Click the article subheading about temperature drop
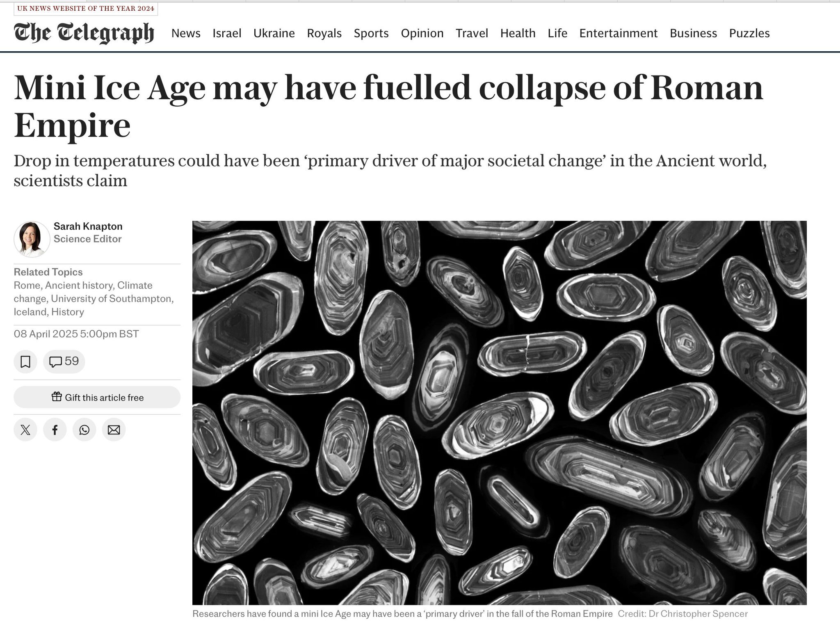The height and width of the screenshot is (622, 840). point(390,170)
